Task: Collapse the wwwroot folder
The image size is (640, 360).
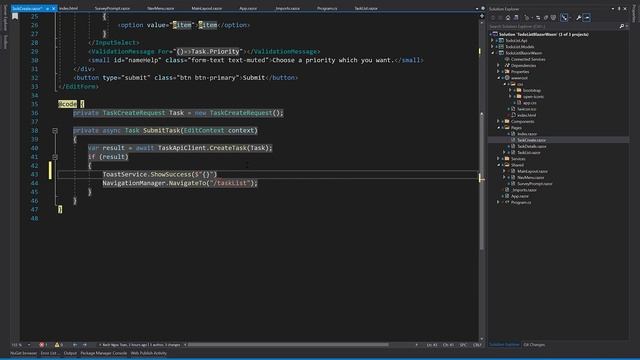Action: [498, 78]
